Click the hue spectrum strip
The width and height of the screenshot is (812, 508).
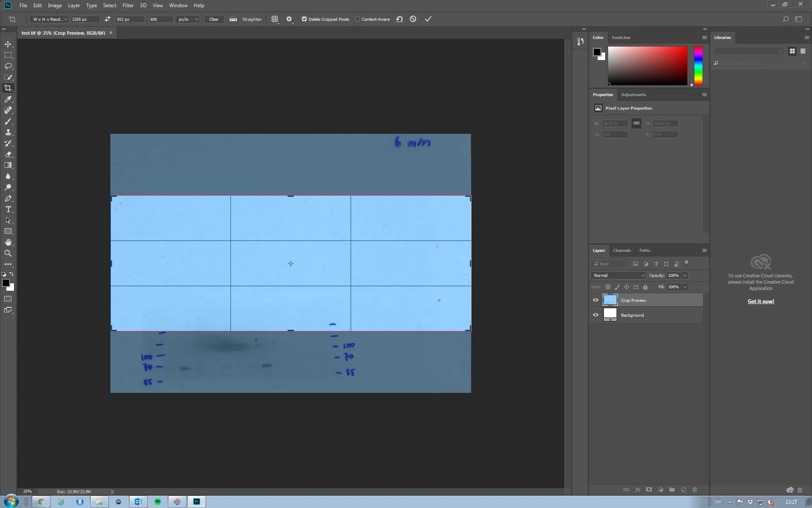pos(698,66)
